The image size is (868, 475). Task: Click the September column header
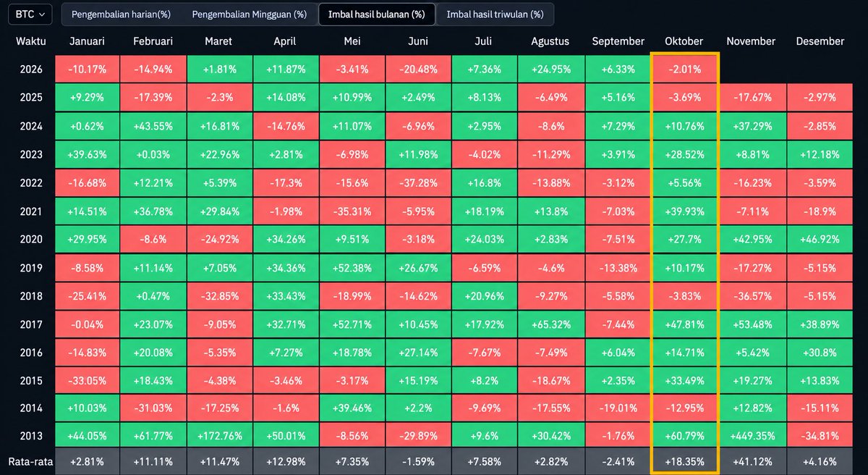pos(618,41)
